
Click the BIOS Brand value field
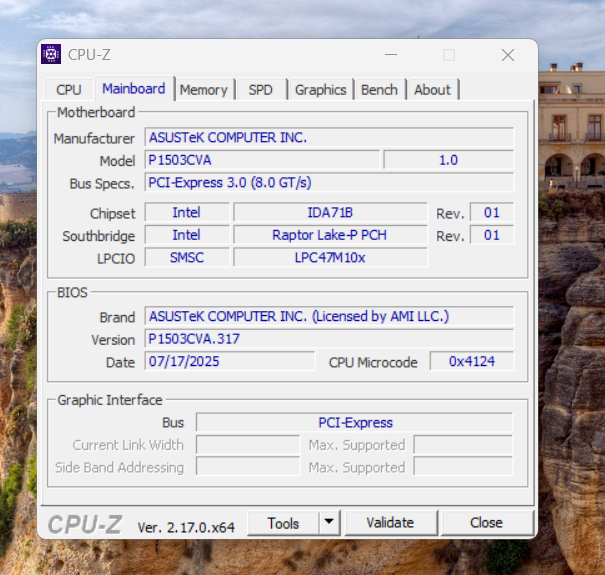pyautogui.click(x=329, y=316)
